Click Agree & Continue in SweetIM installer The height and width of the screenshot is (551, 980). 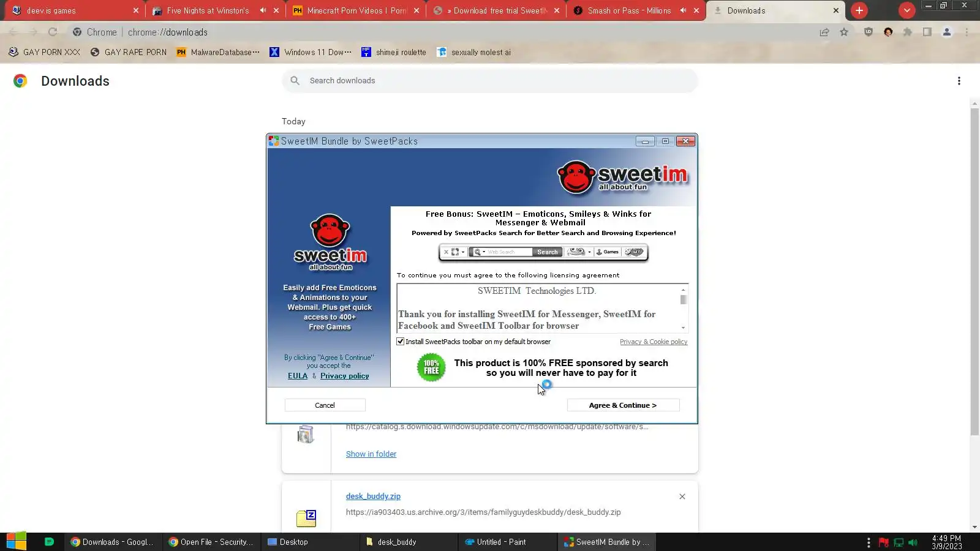coord(623,405)
